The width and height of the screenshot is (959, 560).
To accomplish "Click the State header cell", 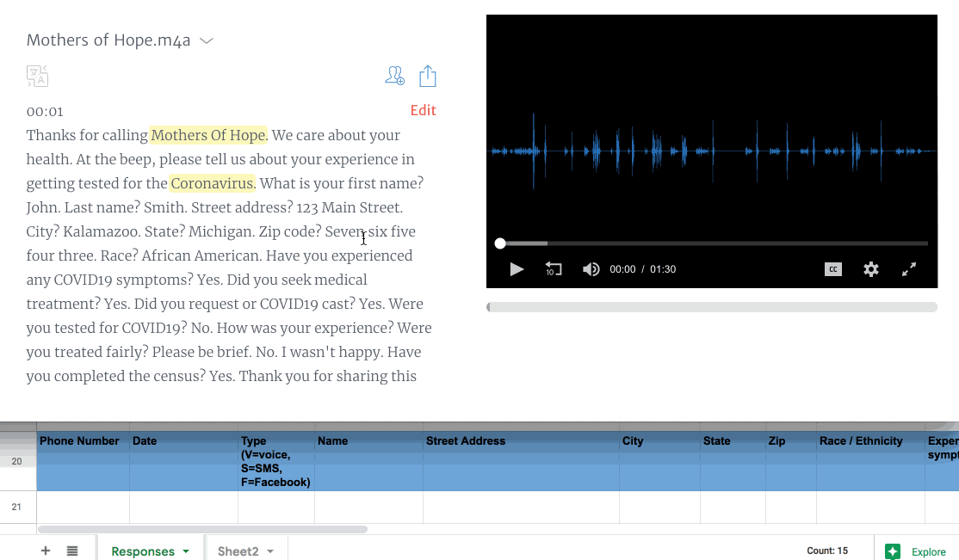I will [733, 461].
